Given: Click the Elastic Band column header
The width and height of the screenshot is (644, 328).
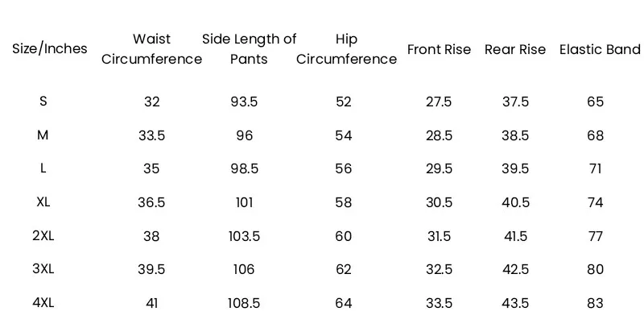Looking at the screenshot, I should 600,49.
